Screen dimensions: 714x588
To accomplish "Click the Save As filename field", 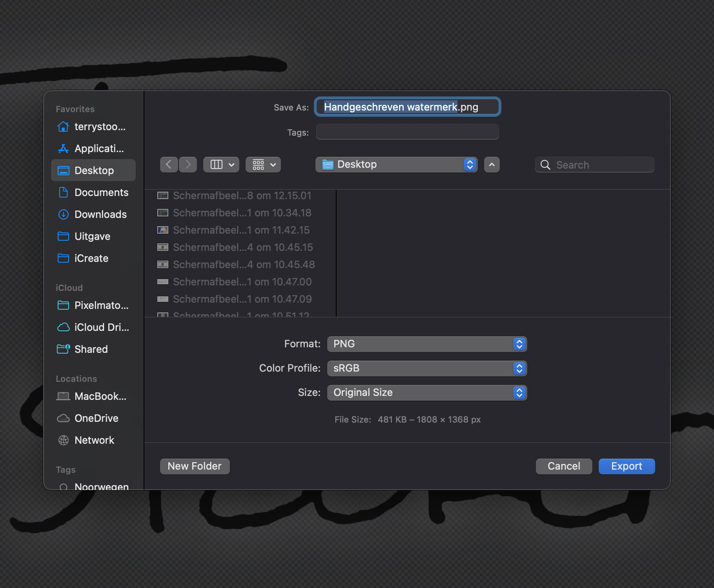I will coord(407,107).
